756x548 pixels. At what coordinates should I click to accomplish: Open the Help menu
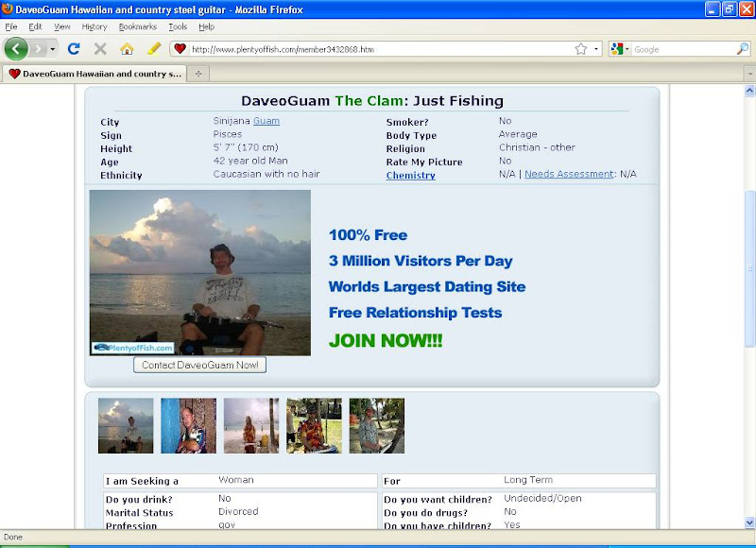click(206, 26)
